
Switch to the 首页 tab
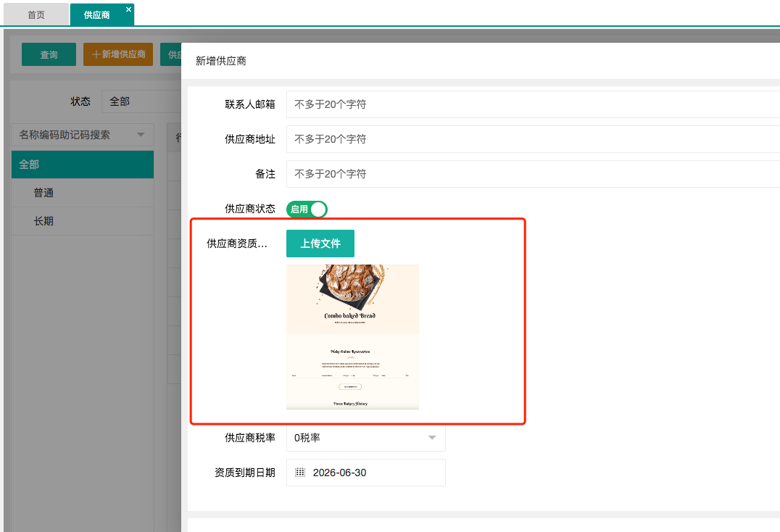coord(36,14)
